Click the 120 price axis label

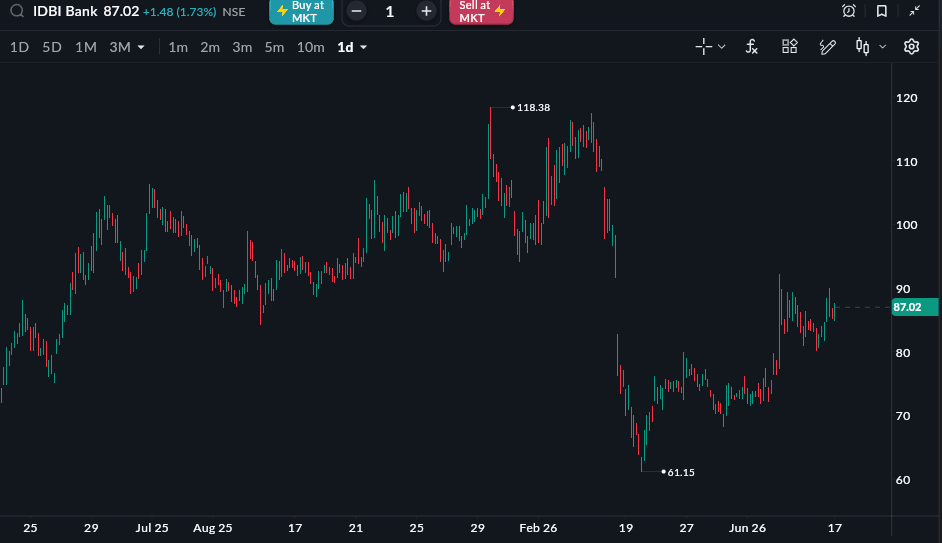click(x=907, y=98)
